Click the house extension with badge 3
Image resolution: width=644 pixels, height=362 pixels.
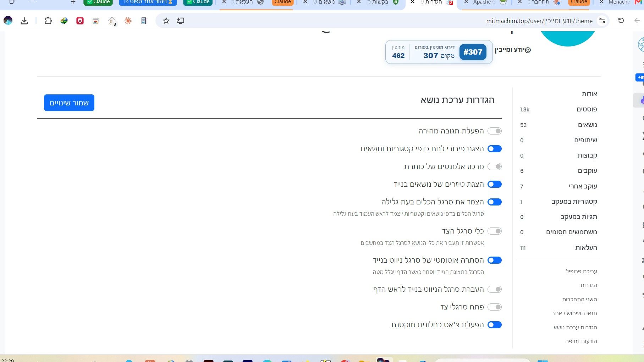coord(112,21)
